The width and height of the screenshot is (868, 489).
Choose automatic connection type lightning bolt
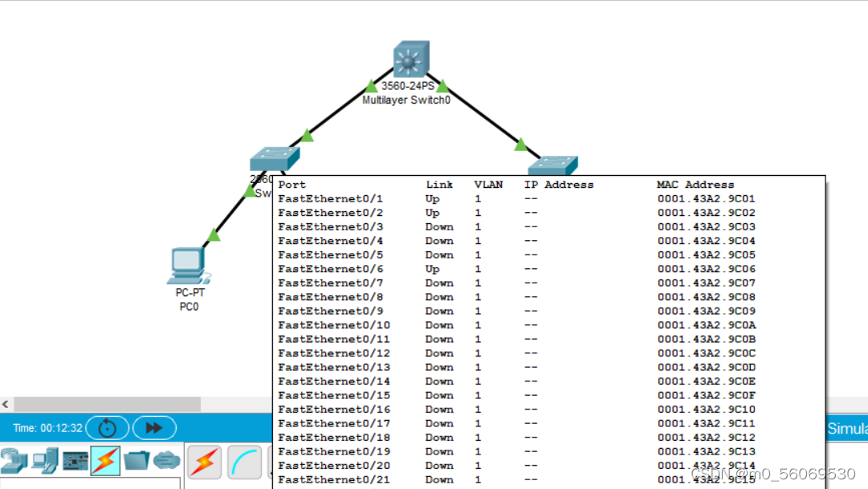click(204, 462)
